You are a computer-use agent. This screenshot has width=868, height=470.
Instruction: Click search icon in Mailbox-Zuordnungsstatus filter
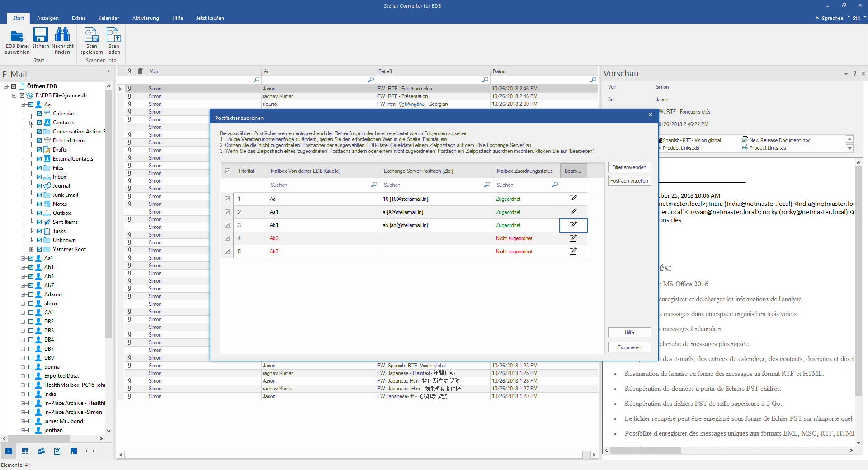555,185
